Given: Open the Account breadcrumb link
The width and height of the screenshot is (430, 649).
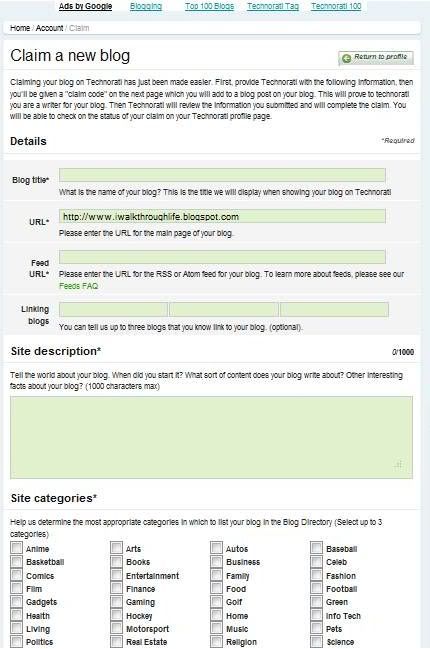Looking at the screenshot, I should tap(49, 28).
